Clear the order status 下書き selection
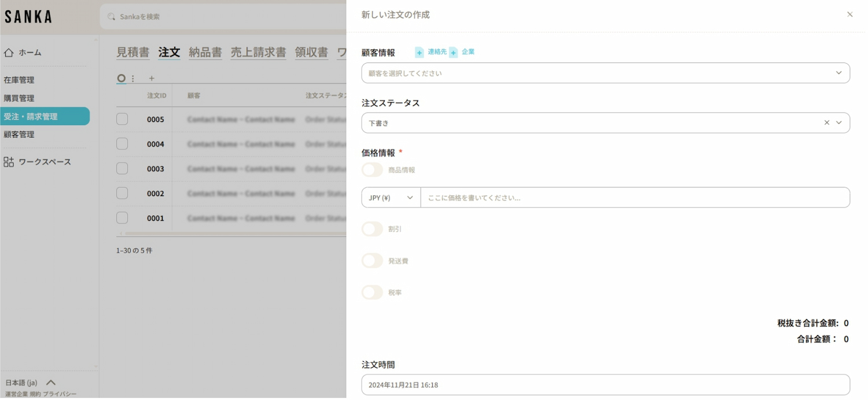Image resolution: width=868 pixels, height=400 pixels. pyautogui.click(x=826, y=123)
